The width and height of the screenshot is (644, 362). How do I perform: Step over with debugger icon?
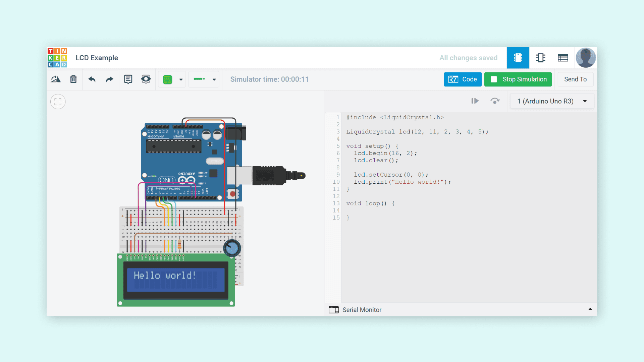point(495,101)
